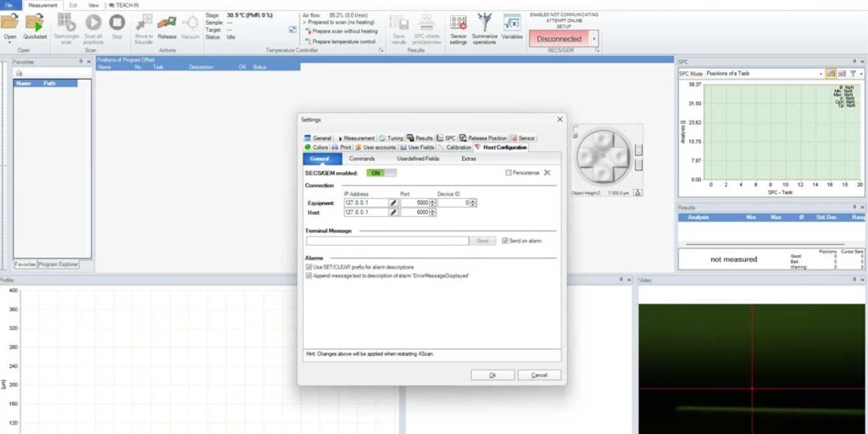Screen dimensions: 868x434
Task: Click the Open folder icon
Action: point(10,22)
